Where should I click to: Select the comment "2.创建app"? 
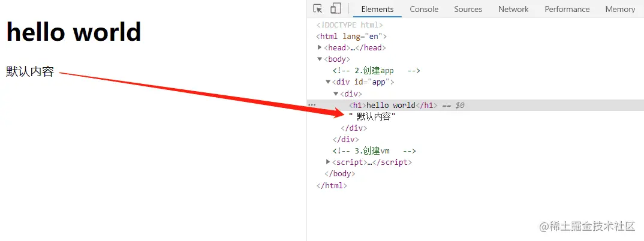coord(376,71)
